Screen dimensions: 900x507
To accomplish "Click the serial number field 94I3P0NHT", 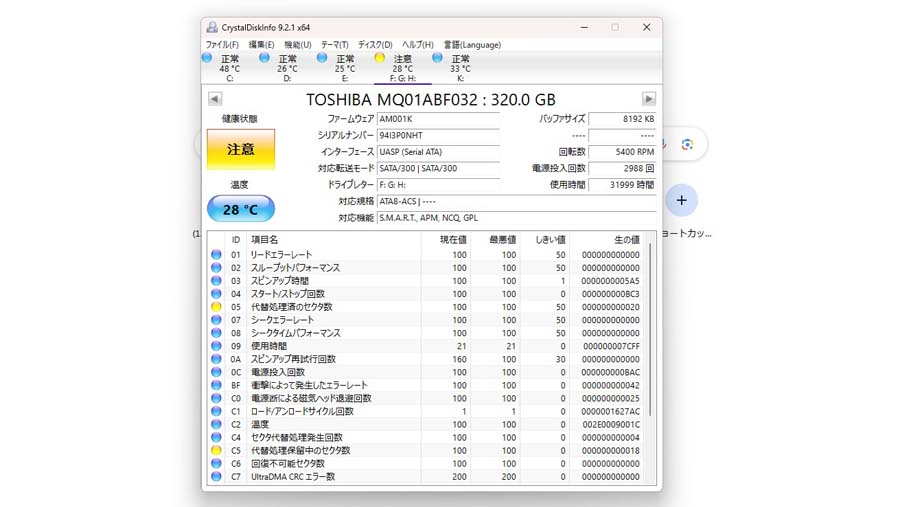I will click(439, 136).
